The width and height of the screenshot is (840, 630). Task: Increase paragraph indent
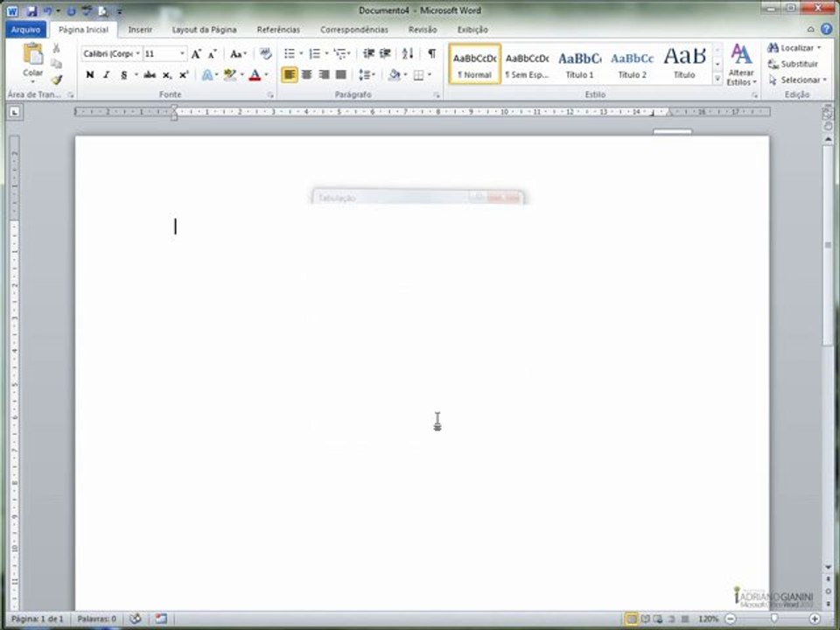(385, 53)
